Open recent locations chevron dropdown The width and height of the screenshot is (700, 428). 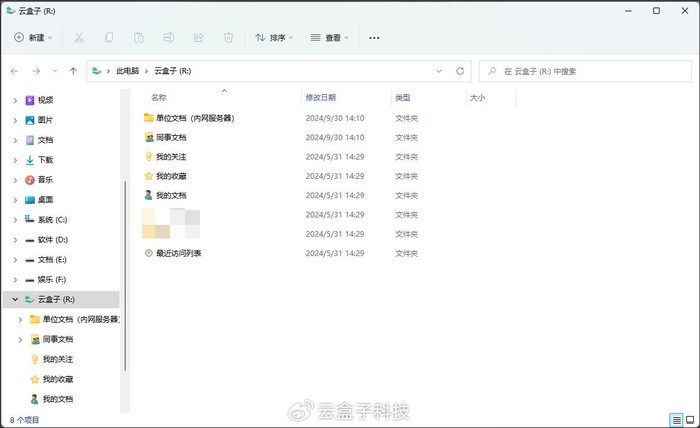(x=55, y=71)
